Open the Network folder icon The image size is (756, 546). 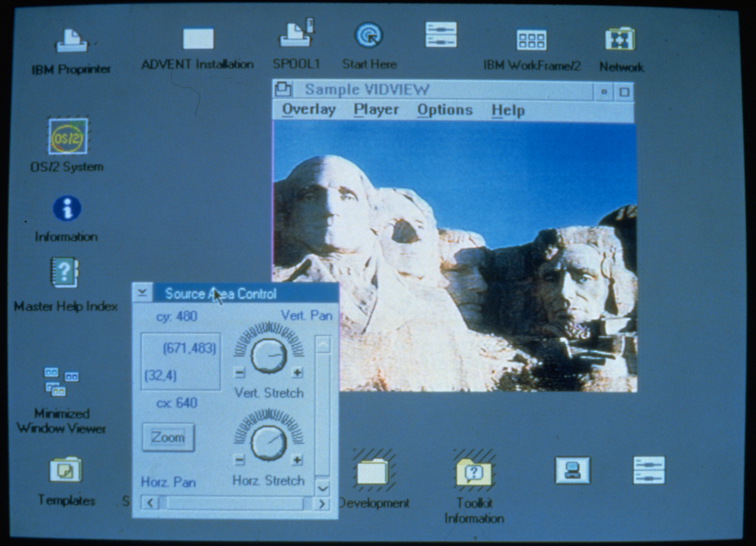pos(620,39)
